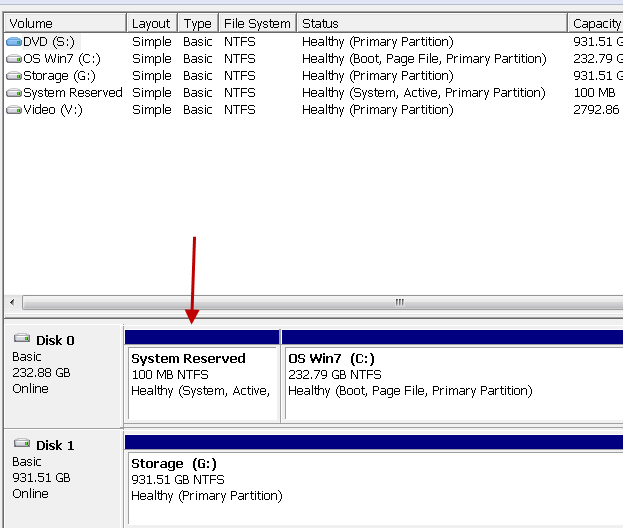Click the 100 MB capacity value in the volume list
This screenshot has width=623, height=528.
pos(594,93)
